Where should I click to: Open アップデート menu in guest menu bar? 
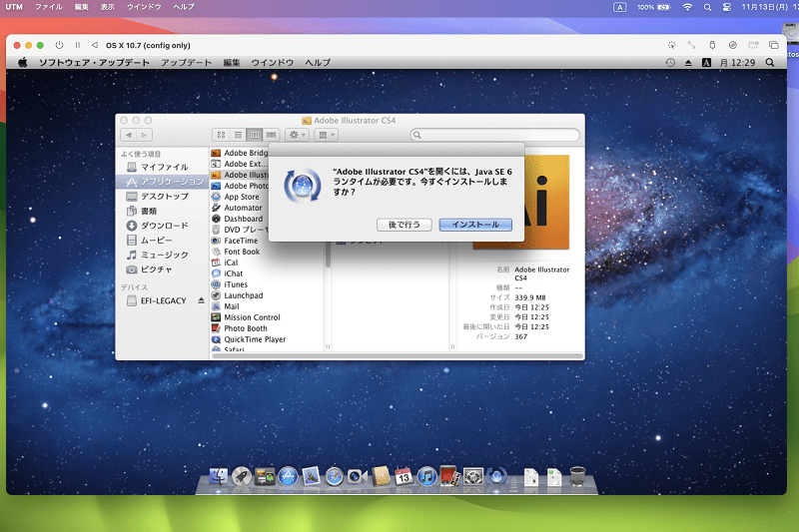187,63
